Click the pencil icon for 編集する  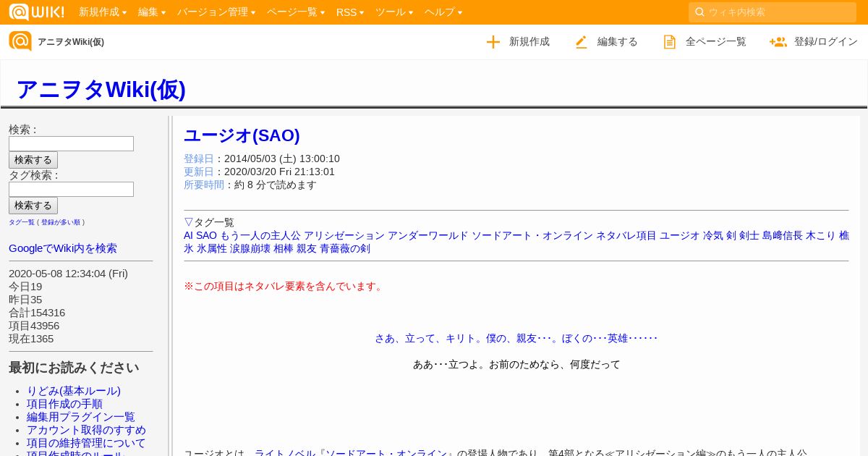click(582, 42)
